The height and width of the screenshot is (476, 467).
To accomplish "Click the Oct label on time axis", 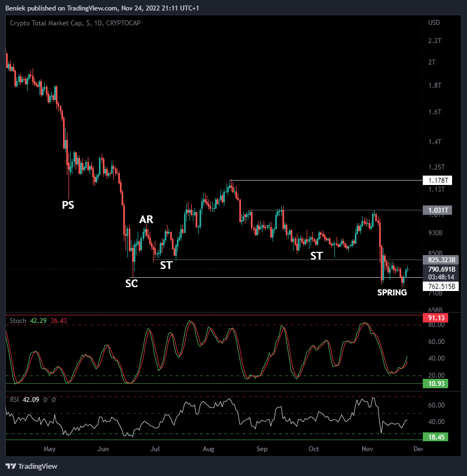I will [x=314, y=449].
